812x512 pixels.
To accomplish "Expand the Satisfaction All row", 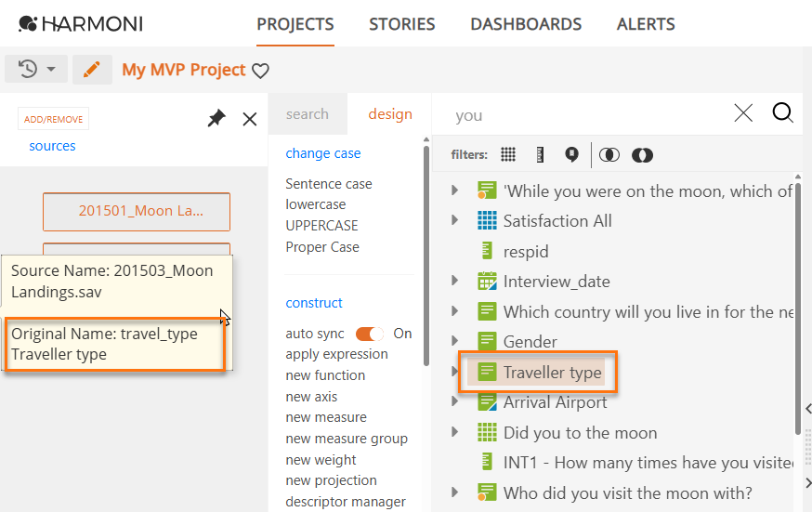I will tap(454, 220).
